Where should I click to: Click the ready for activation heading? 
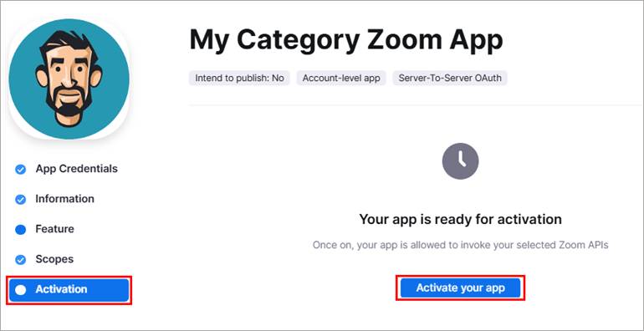point(460,219)
